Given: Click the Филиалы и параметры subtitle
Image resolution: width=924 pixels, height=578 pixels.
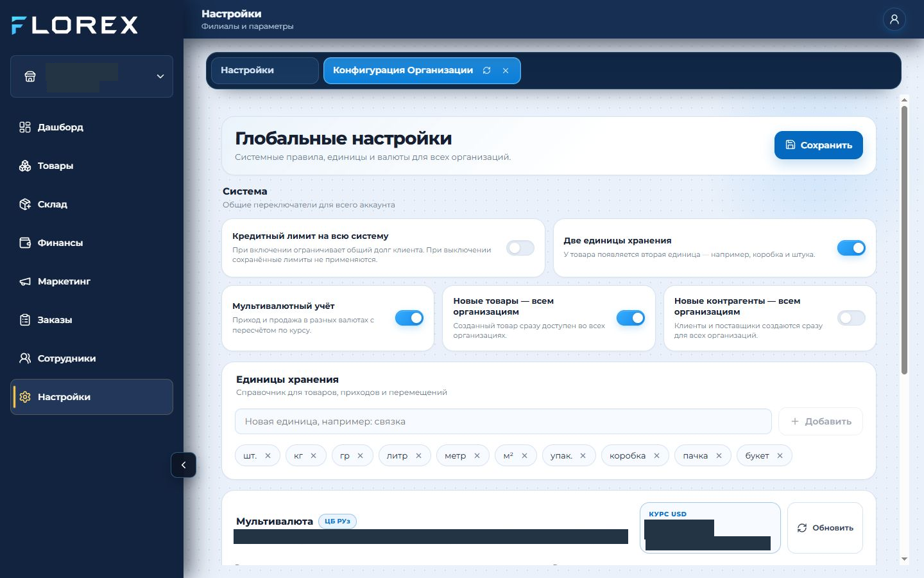Looking at the screenshot, I should coord(247,26).
